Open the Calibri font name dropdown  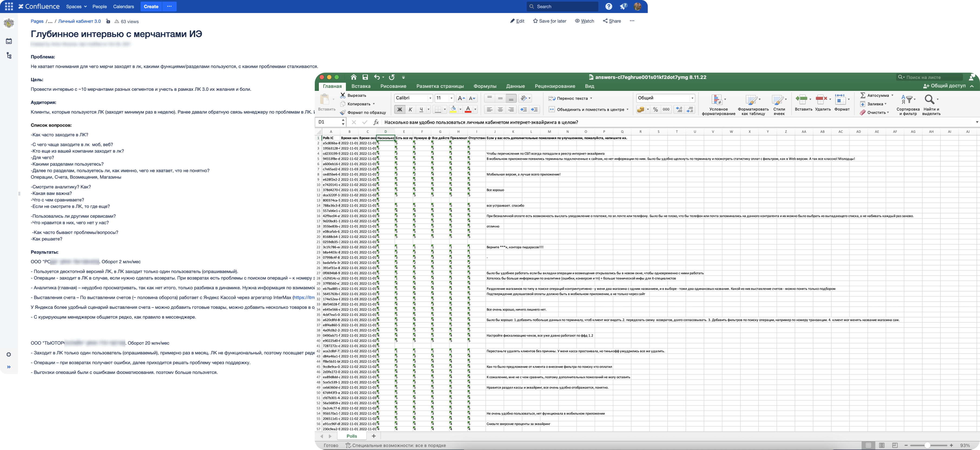430,98
